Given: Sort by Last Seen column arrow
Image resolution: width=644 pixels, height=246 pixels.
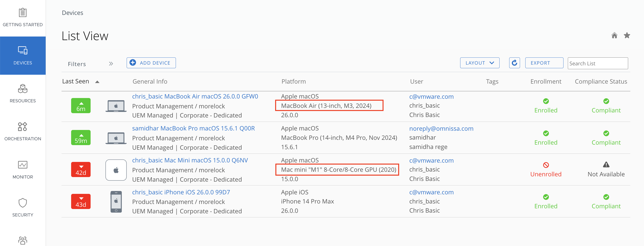Looking at the screenshot, I should click(97, 82).
